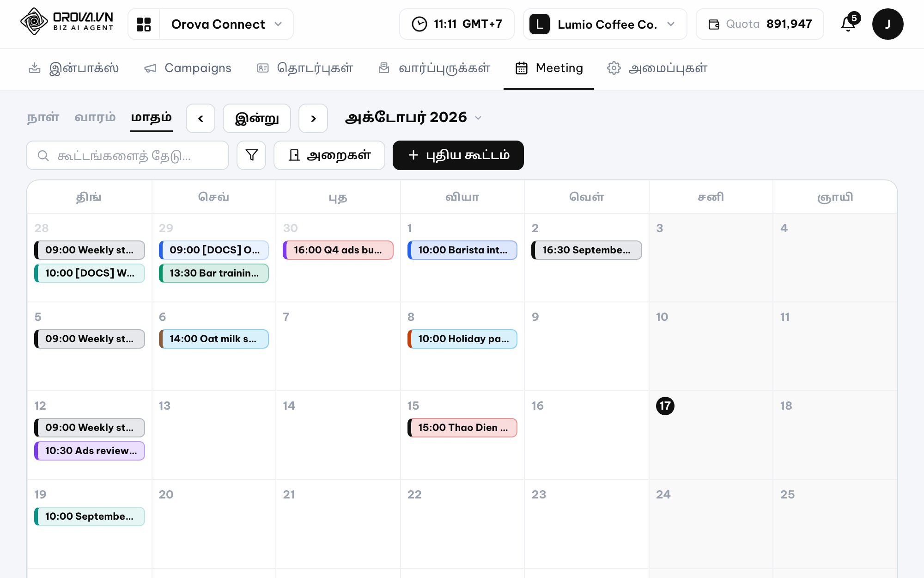The width and height of the screenshot is (924, 578).
Task: Open the அக்டோபர் 2026 month picker
Action: tap(413, 117)
